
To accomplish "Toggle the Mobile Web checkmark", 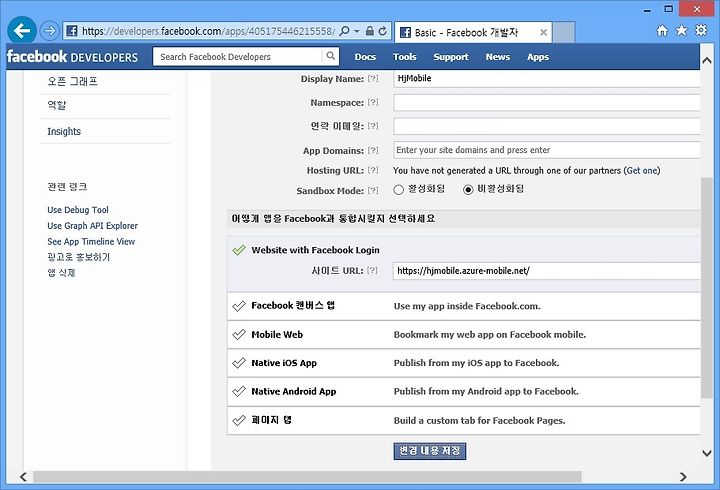I will tap(239, 334).
